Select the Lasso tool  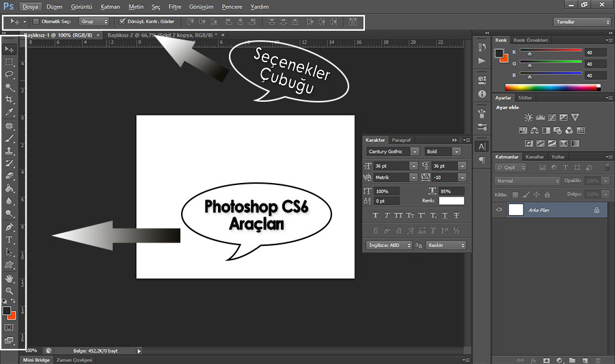click(x=9, y=74)
